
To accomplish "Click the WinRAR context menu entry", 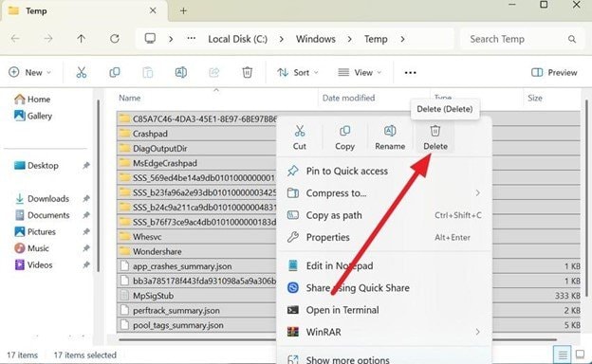I will (x=384, y=332).
